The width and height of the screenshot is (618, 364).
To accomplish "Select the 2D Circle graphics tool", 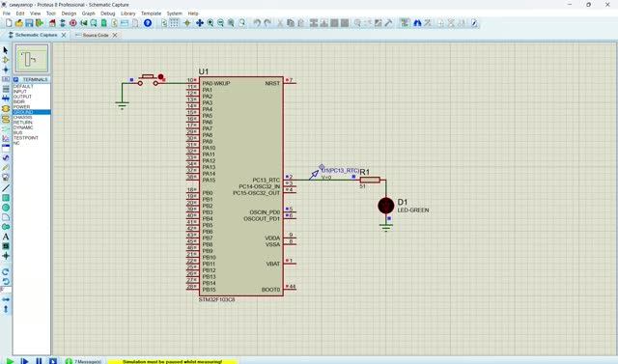I will pos(6,208).
